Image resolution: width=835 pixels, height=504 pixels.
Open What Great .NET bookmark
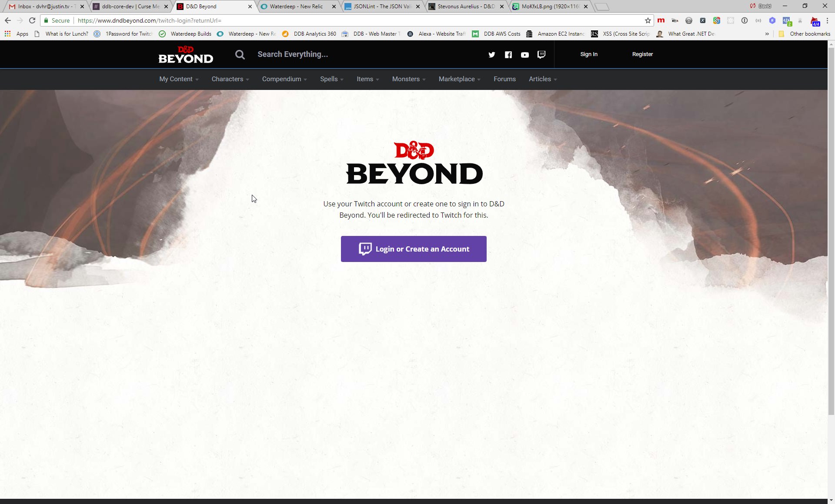click(686, 34)
